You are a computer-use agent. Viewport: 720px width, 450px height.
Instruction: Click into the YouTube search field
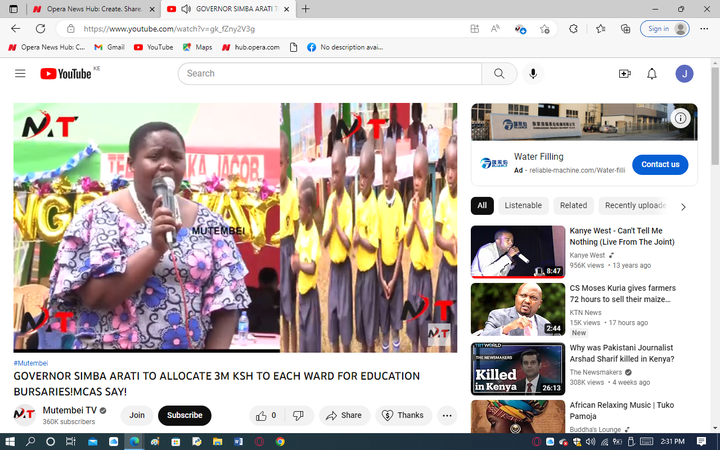coord(330,73)
